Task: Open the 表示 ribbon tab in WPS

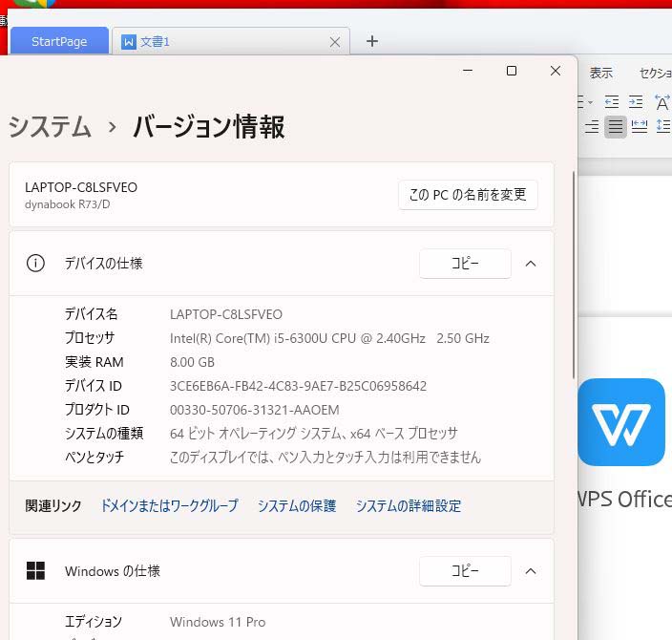Action: point(600,73)
